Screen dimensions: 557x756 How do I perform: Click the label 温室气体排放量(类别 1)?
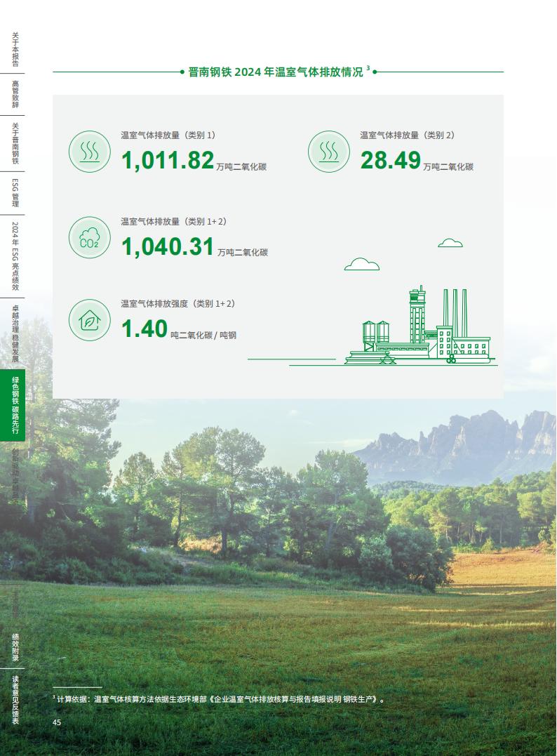coord(168,135)
